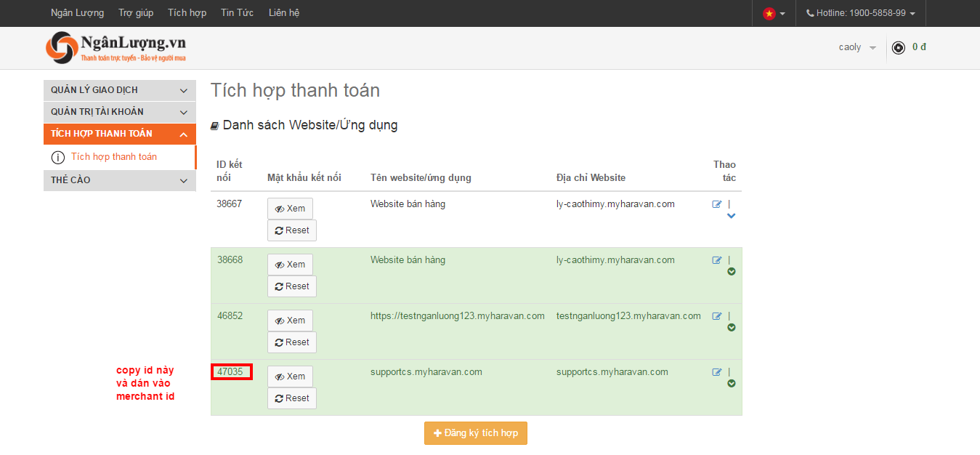
Task: Click the NgânLượng.vn logo
Action: tap(116, 48)
